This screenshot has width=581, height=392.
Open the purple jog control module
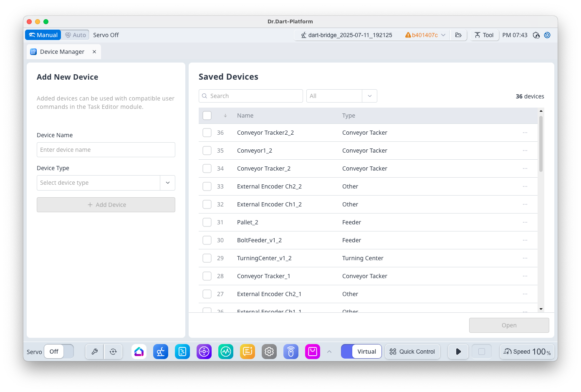204,352
